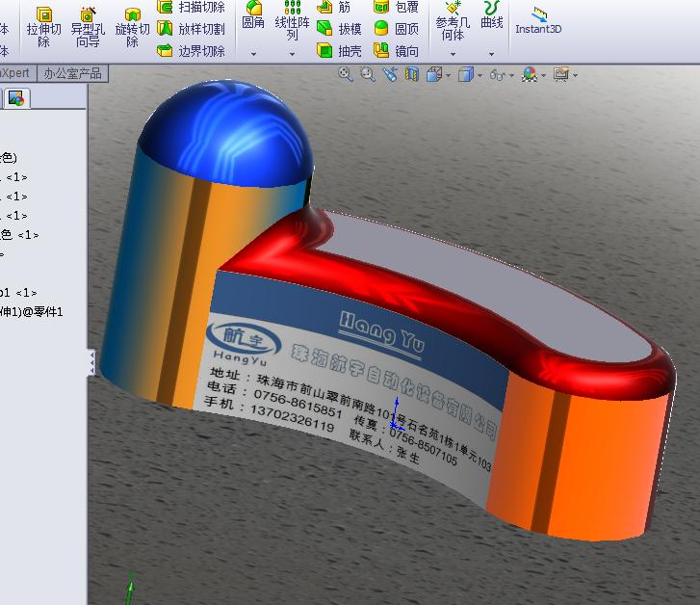Select the 镜向 mirror tool
This screenshot has width=700, height=605.
click(396, 50)
